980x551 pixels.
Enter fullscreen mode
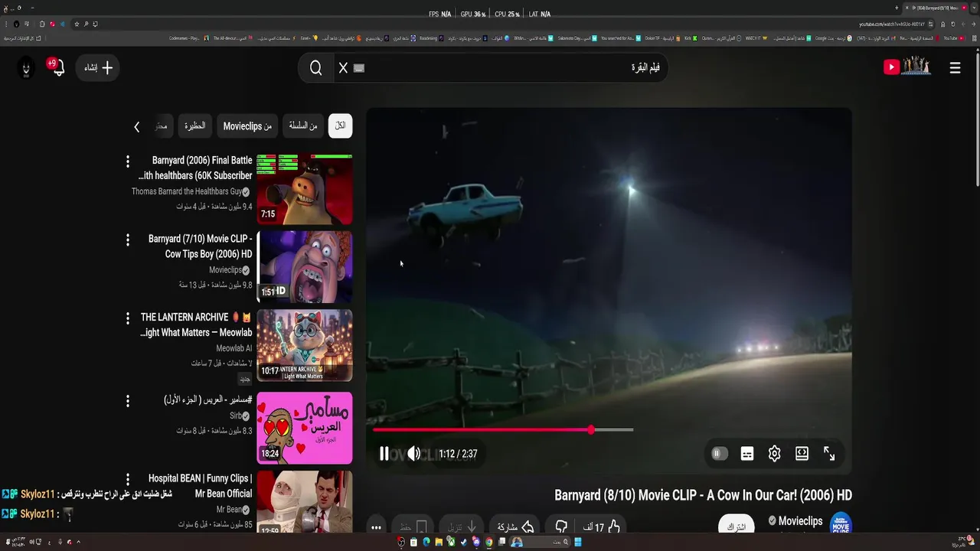(829, 454)
